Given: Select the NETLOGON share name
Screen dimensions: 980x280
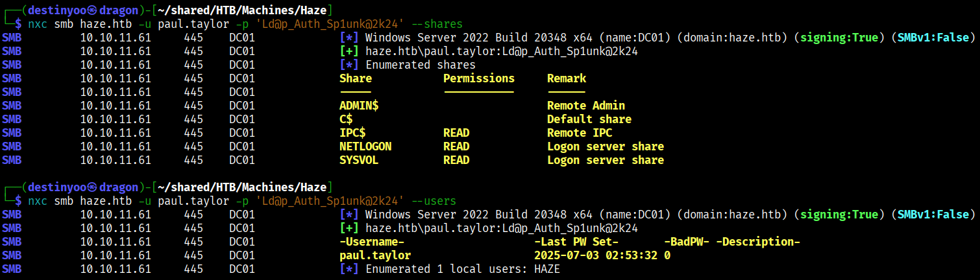Looking at the screenshot, I should [x=365, y=146].
